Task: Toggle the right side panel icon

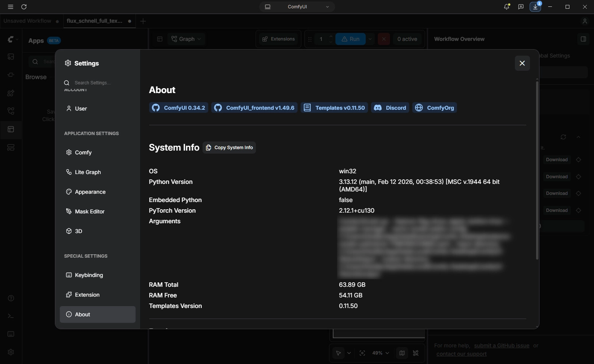Action: 583,39
